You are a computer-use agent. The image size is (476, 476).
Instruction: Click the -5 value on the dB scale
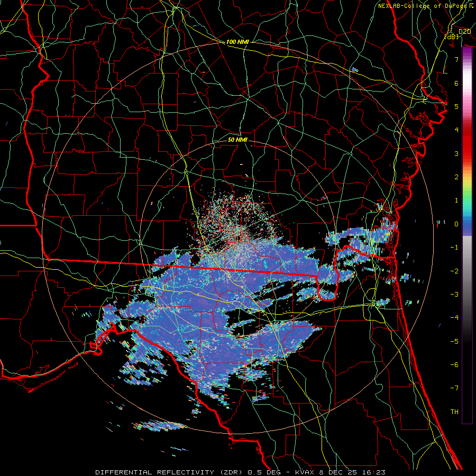[454, 342]
